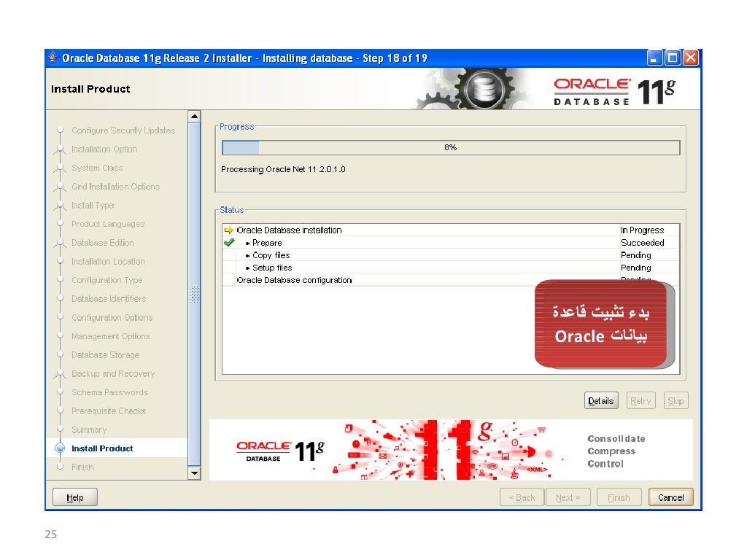Viewport: 747px width, 560px height.
Task: Select Backup and Recovery step
Action: [113, 373]
